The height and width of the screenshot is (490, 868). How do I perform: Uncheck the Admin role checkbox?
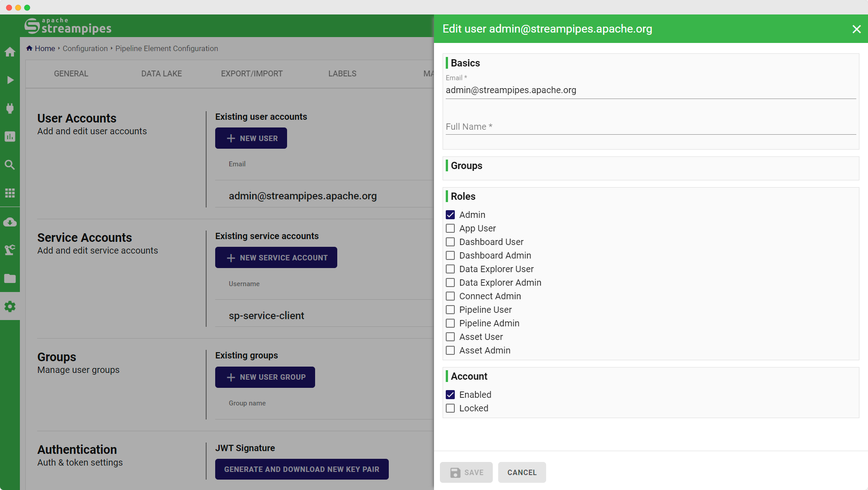(x=450, y=215)
